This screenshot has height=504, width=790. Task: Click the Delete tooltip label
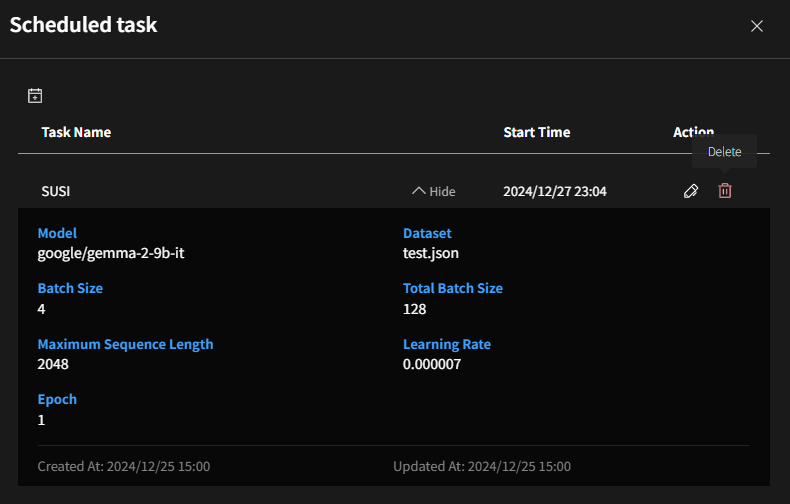tap(724, 152)
